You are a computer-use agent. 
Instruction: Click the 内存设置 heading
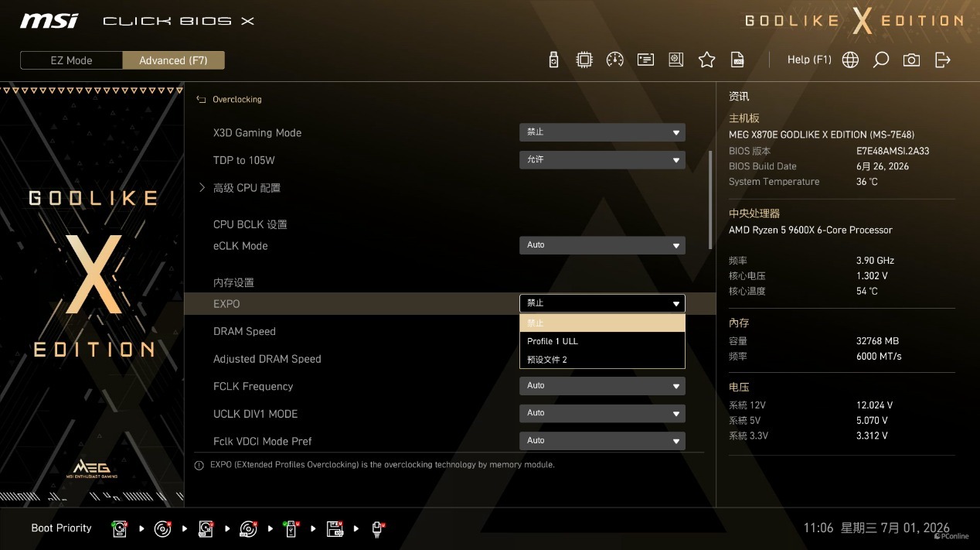pos(233,282)
